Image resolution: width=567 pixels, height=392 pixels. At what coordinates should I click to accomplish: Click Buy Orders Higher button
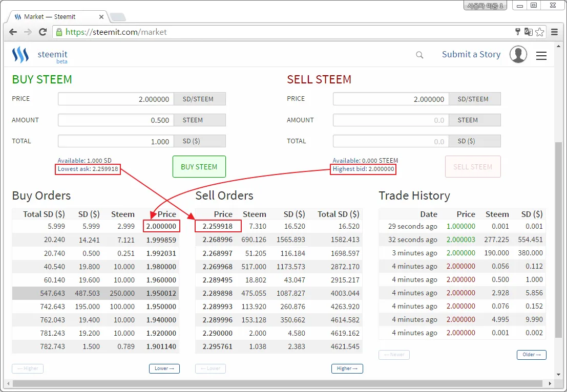pyautogui.click(x=28, y=368)
